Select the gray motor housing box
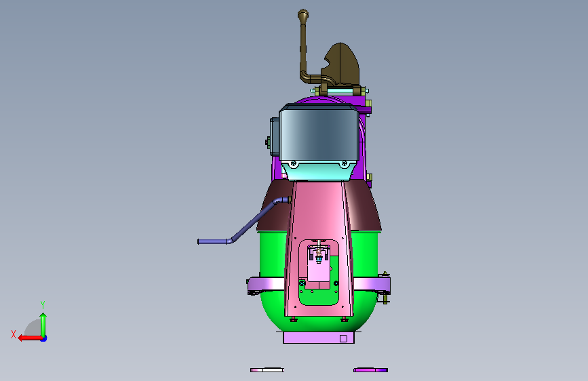Viewport: 588px width, 381px height. (319, 133)
